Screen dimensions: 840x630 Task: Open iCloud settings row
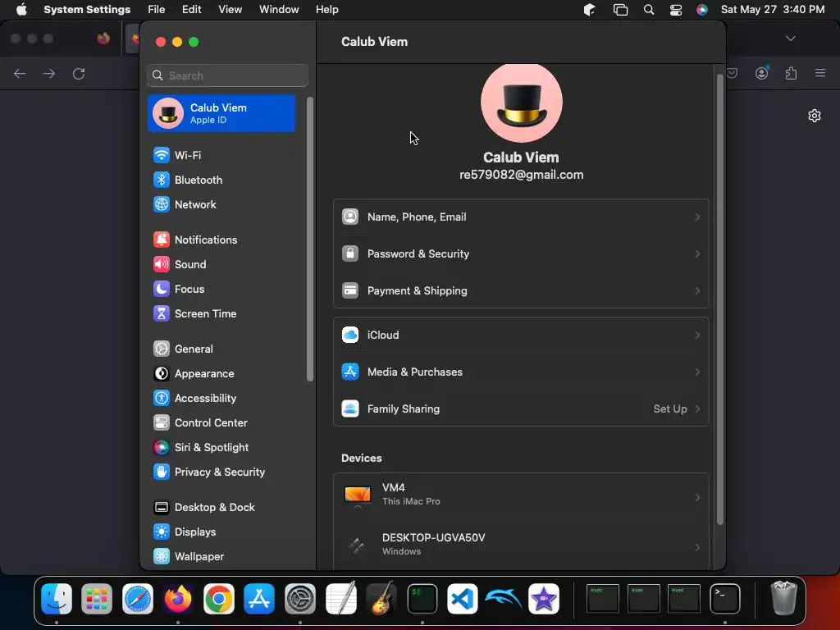pos(521,336)
